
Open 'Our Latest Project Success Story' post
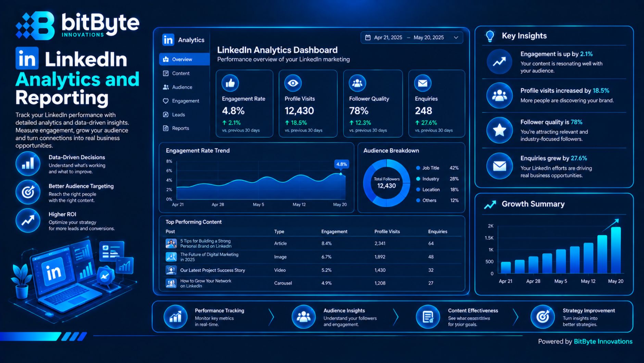coord(213,270)
